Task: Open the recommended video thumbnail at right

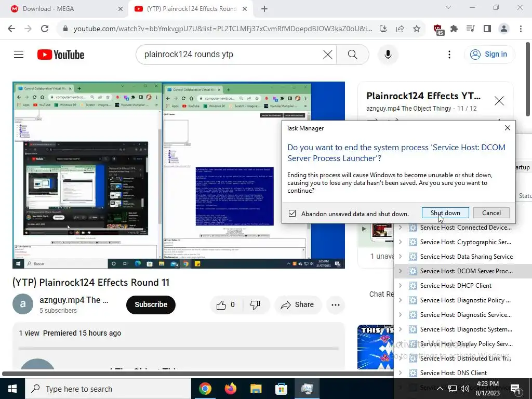Action: point(376,347)
